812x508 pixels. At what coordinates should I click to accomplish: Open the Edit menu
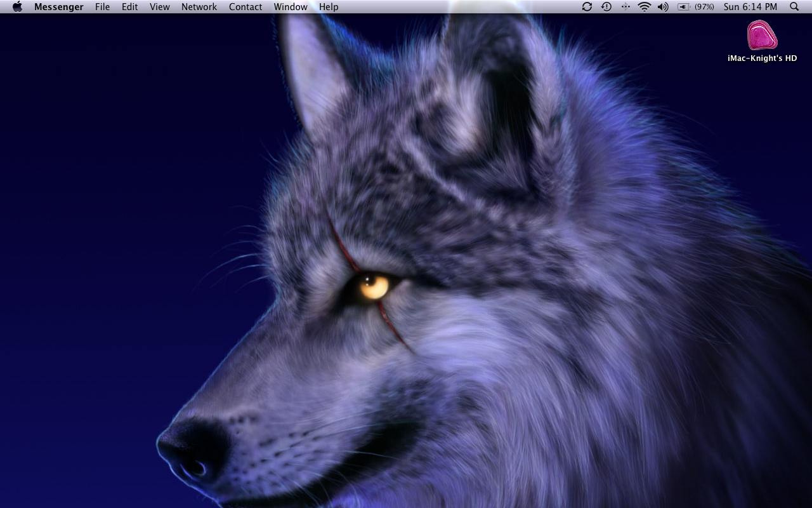tap(130, 7)
